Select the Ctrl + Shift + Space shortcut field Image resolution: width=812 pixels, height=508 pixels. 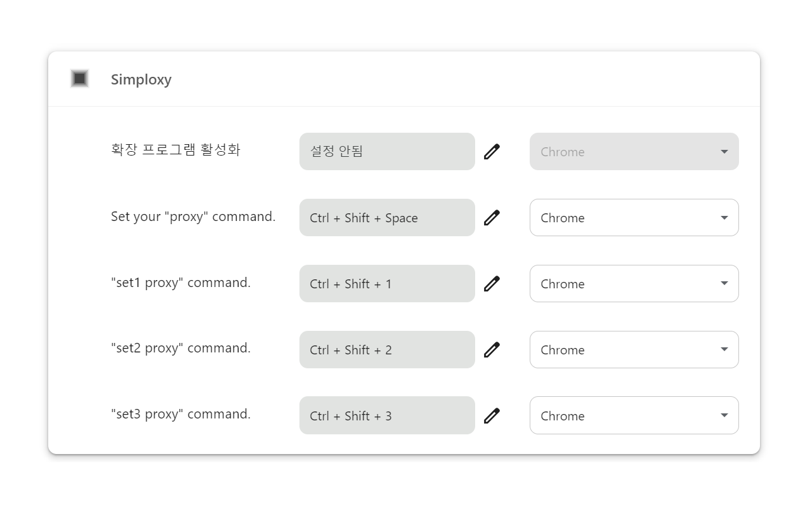386,217
